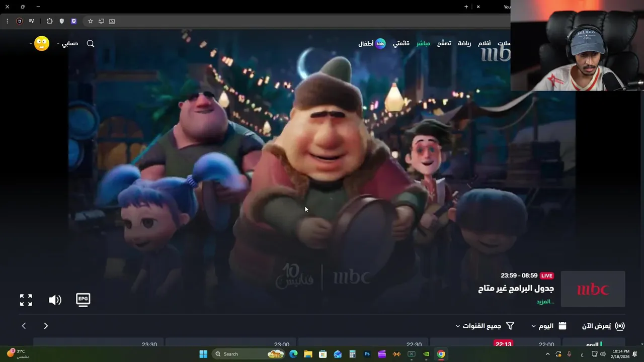The image size is (644, 362).
Task: Open the browser three-dot menu
Action: pos(7,21)
